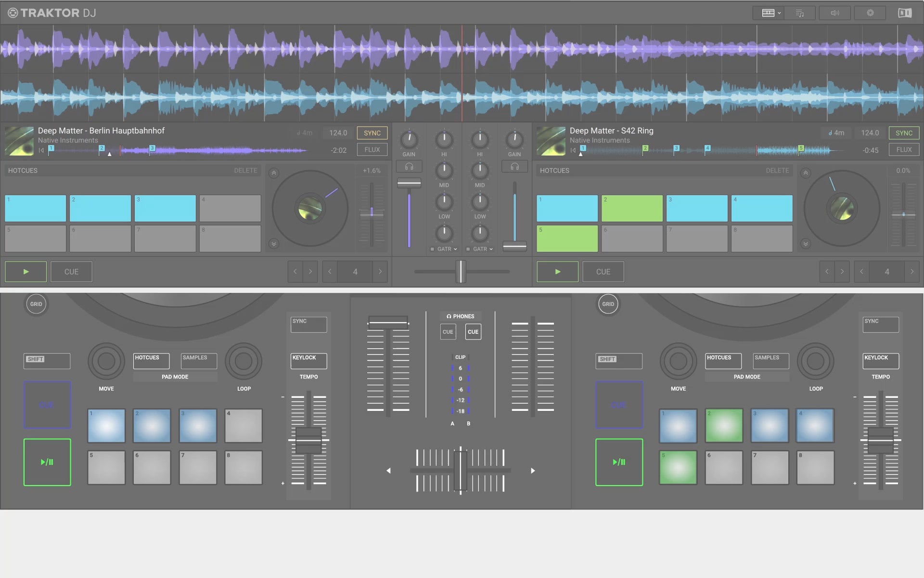Click loop size value 4 on left deck
The width and height of the screenshot is (924, 578).
pyautogui.click(x=355, y=272)
